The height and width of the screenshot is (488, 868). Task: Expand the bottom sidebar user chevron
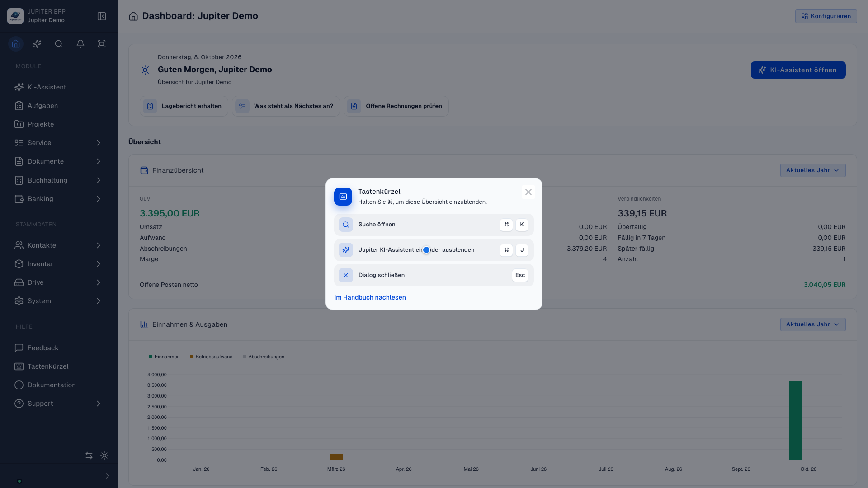[x=107, y=476]
